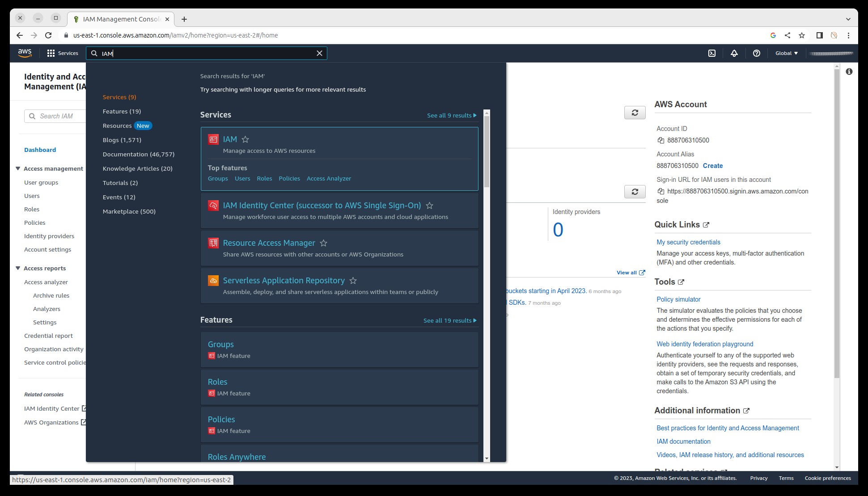Click the Serverless Application Repository icon
The width and height of the screenshot is (868, 496).
[x=213, y=281]
